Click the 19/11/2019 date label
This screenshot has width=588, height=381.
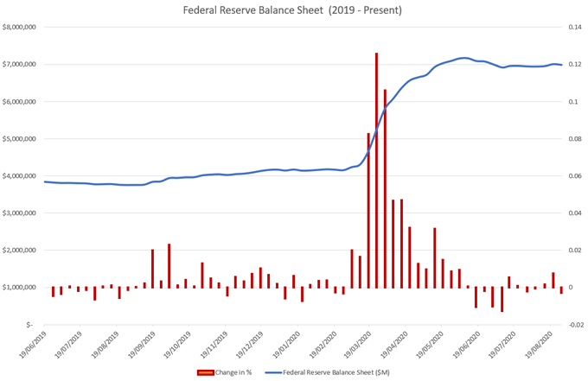click(214, 345)
